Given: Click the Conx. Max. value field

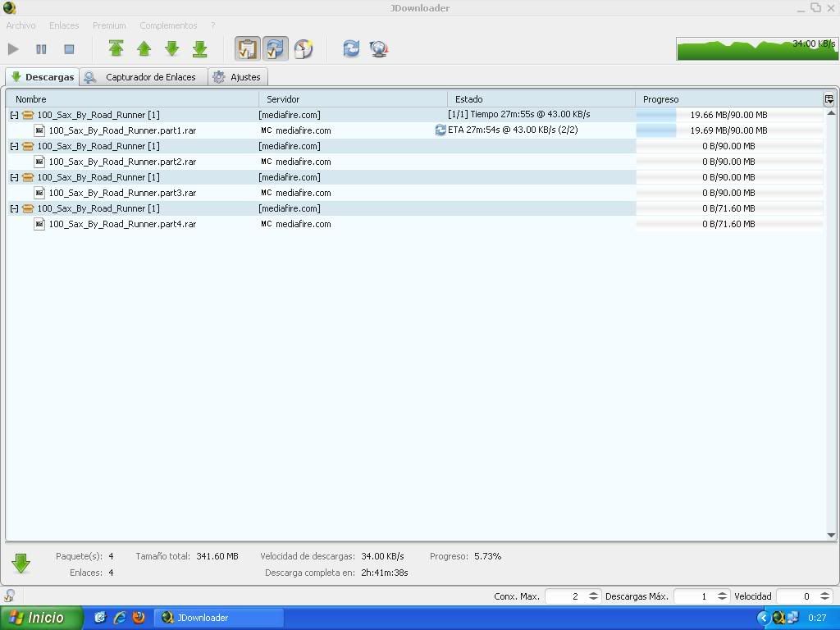Looking at the screenshot, I should (x=566, y=596).
